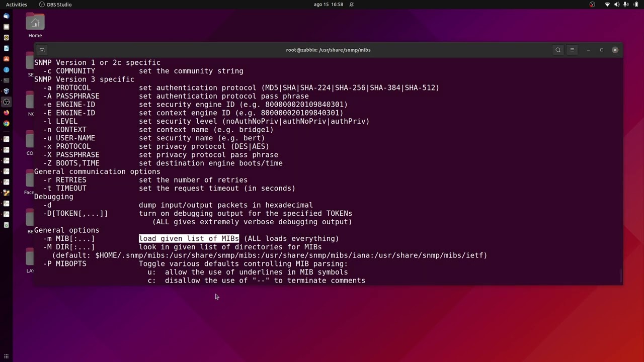644x362 pixels.
Task: Open the Home folder on the desktop
Action: coord(35,26)
